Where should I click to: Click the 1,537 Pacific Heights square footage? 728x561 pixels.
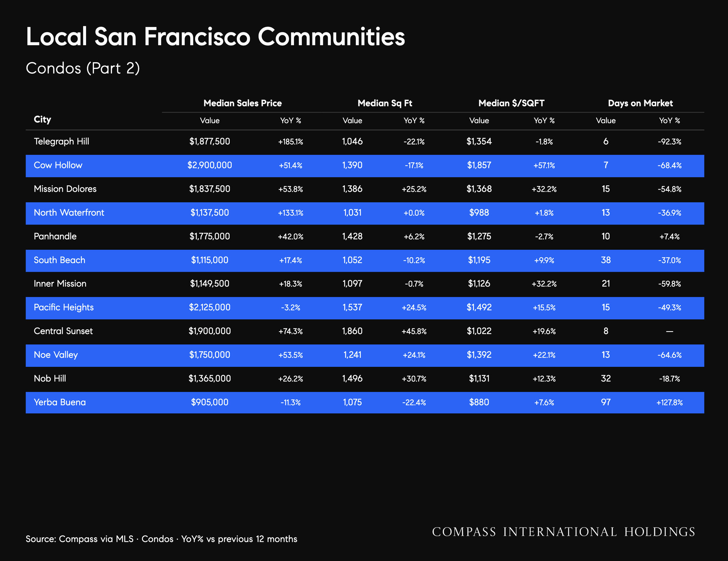352,307
